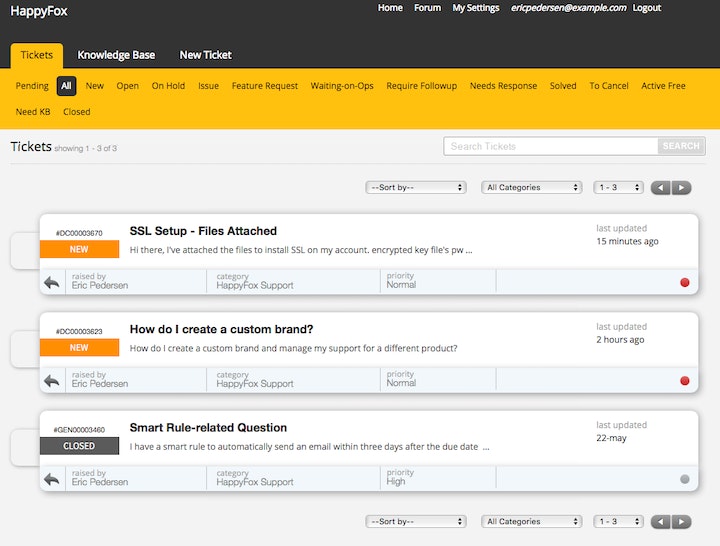Open top Sort by dropdown

[416, 187]
